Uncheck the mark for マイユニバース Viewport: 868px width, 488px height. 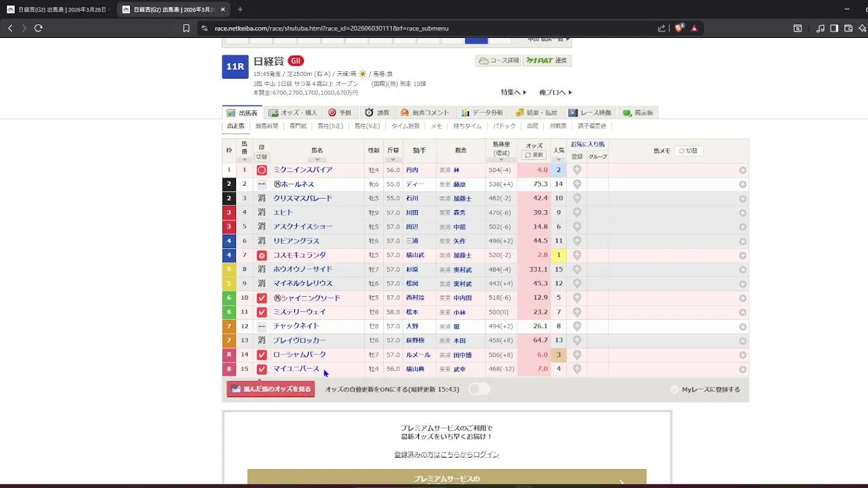[262, 369]
